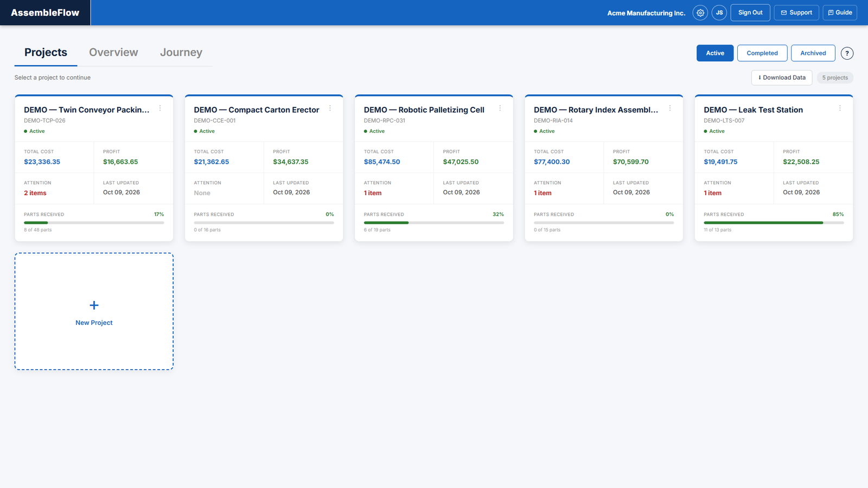This screenshot has width=868, height=488.
Task: Click Download Data button
Action: [782, 78]
